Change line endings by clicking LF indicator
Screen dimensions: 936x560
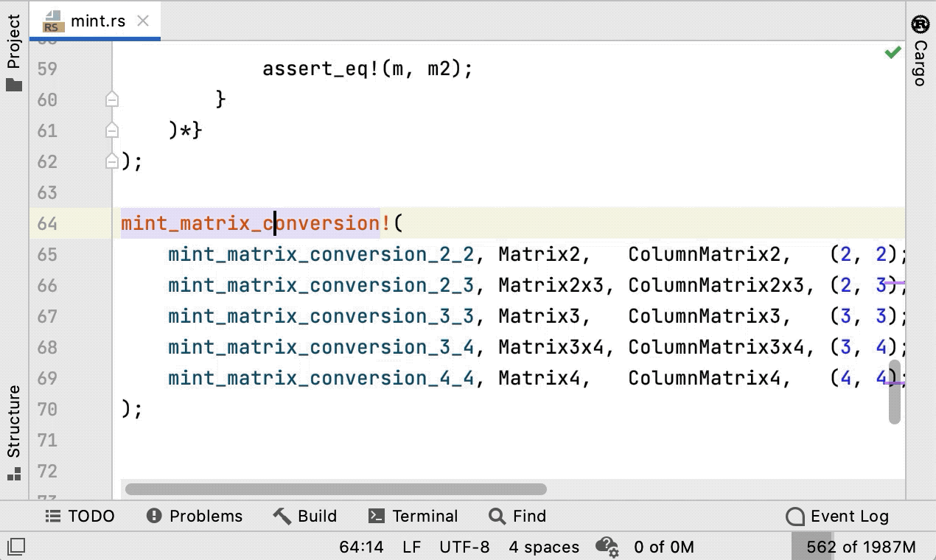click(x=411, y=547)
